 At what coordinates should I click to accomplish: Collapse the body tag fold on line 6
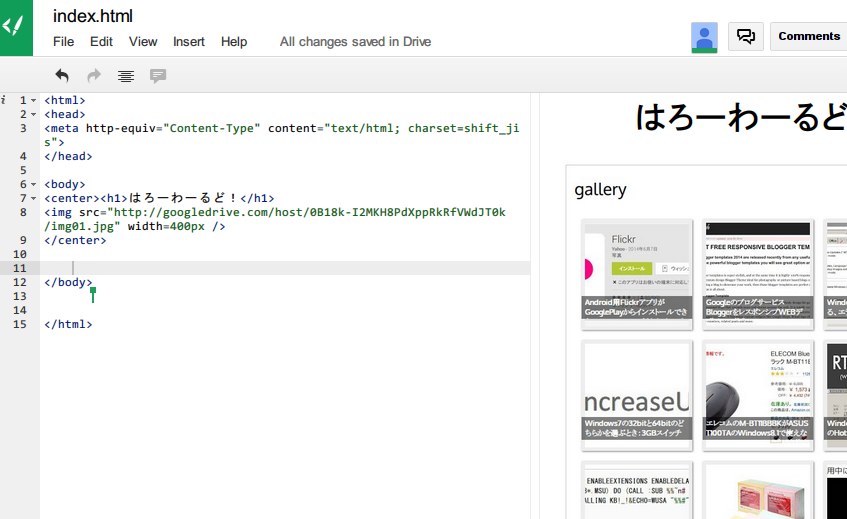click(x=33, y=185)
